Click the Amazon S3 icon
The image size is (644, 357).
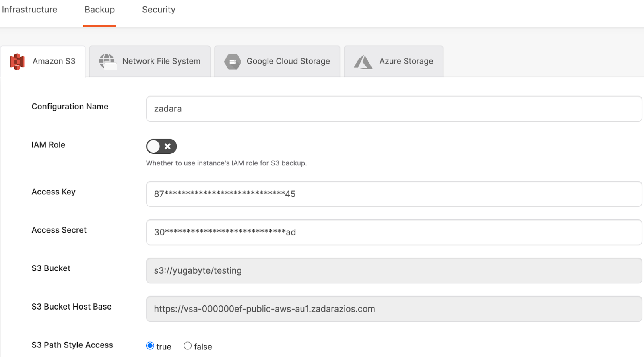[x=17, y=62]
